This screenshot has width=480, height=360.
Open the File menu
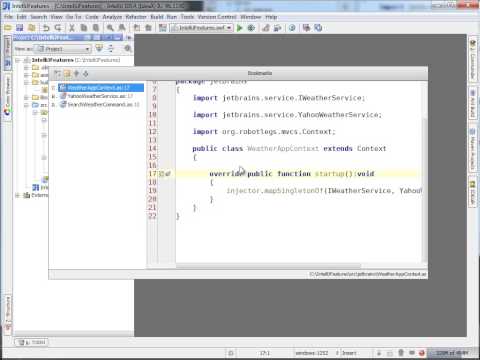tap(8, 17)
